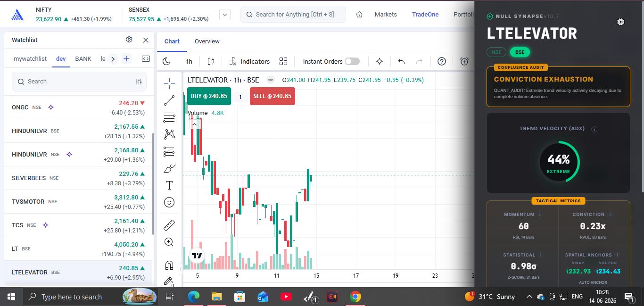Toggle the magnet snap mode
The width and height of the screenshot is (644, 306).
[x=169, y=265]
